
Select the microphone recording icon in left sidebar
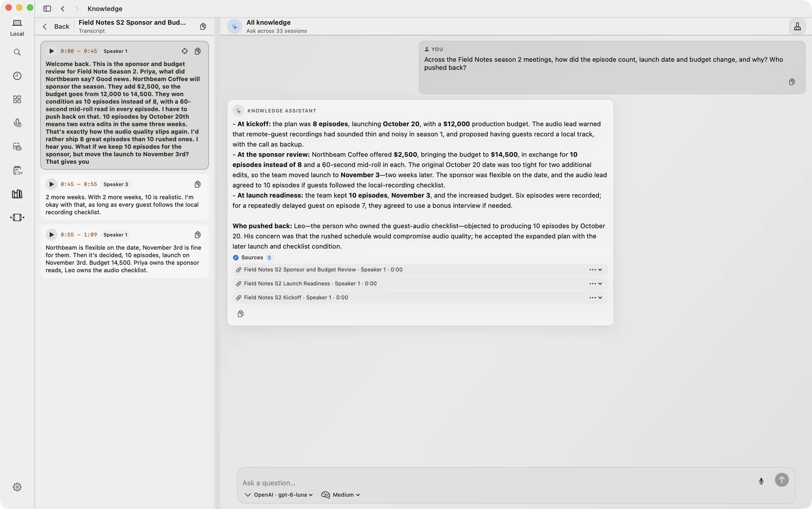(17, 123)
